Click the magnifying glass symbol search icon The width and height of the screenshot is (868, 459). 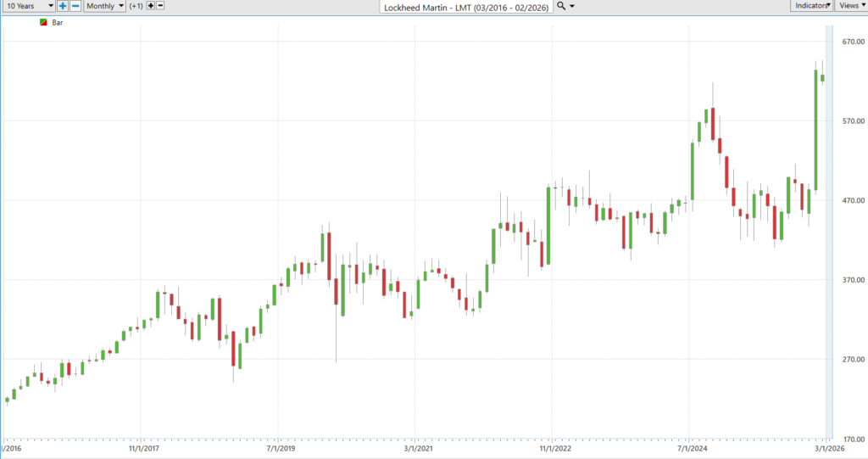(x=561, y=6)
